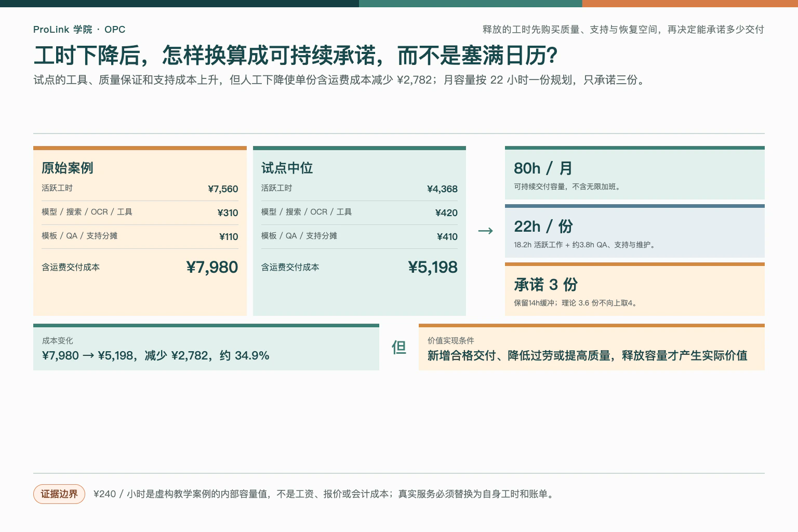Screen dimensions: 798x532
Task: Select the 试点中位 card heading
Action: (x=287, y=168)
